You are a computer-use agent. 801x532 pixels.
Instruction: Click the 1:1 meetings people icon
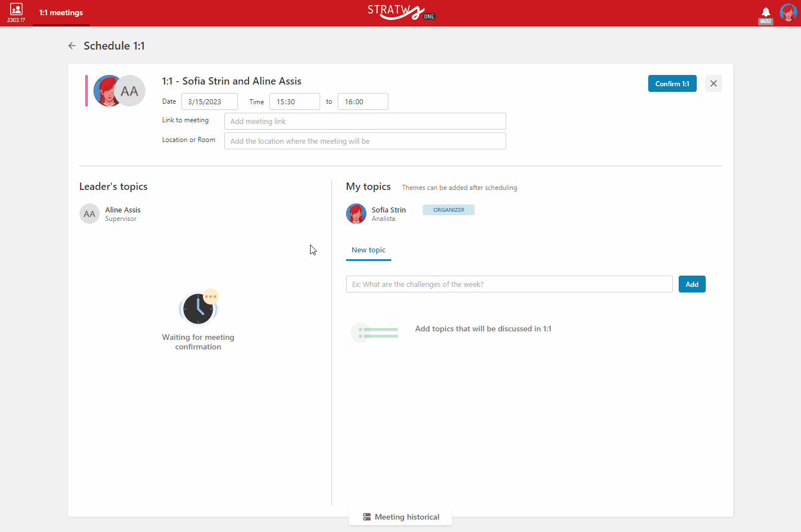16,9
